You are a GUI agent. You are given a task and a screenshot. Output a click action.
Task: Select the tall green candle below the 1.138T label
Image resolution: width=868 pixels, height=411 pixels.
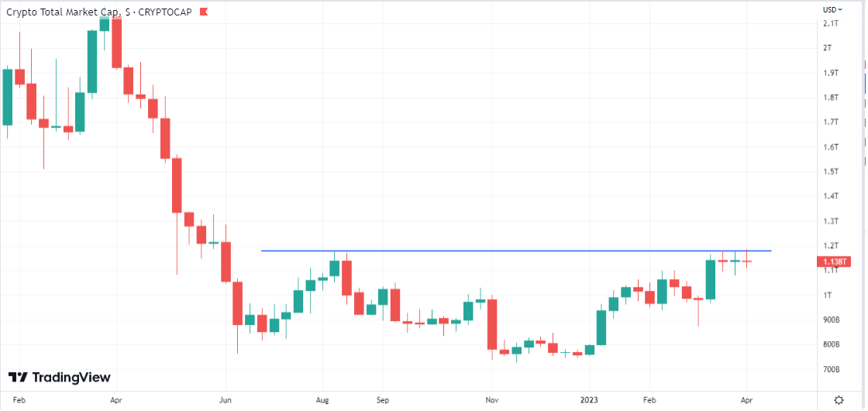tap(711, 279)
